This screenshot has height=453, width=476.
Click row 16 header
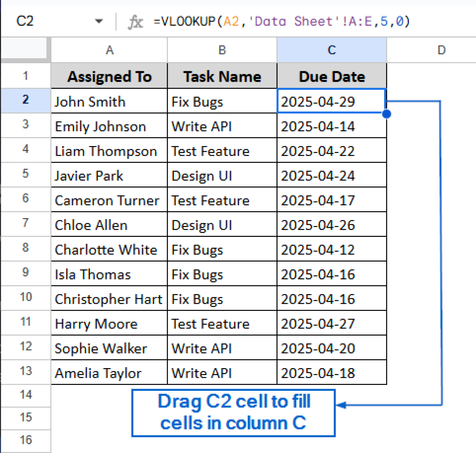pos(25,440)
